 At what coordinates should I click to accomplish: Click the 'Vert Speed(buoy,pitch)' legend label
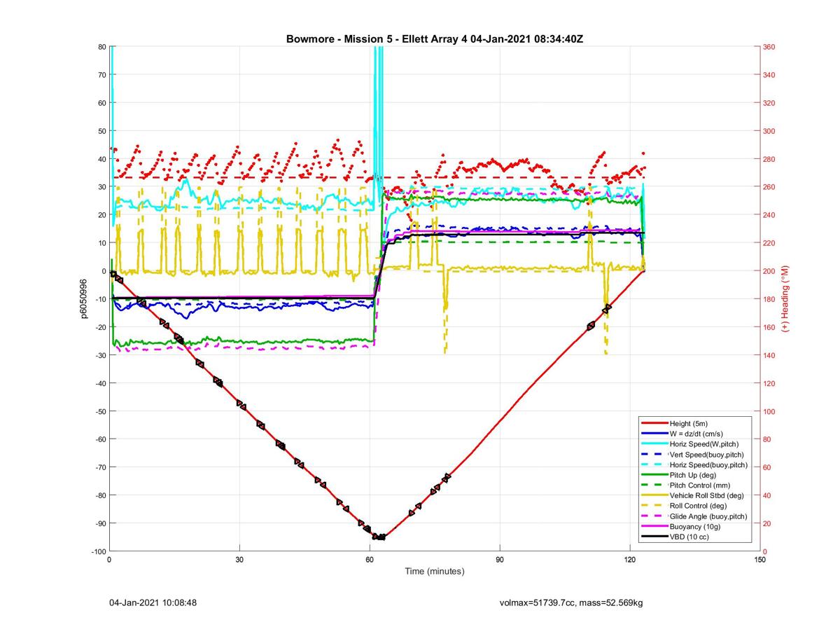[x=707, y=454]
